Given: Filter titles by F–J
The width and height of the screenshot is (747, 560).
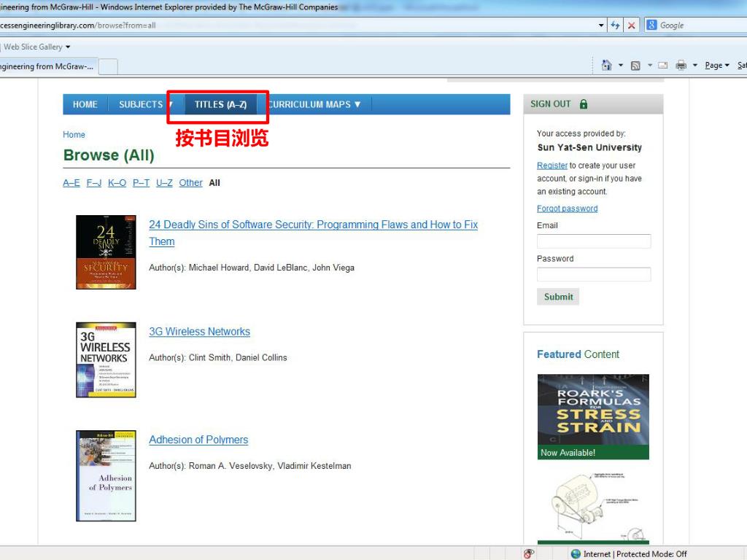Looking at the screenshot, I should 94,183.
